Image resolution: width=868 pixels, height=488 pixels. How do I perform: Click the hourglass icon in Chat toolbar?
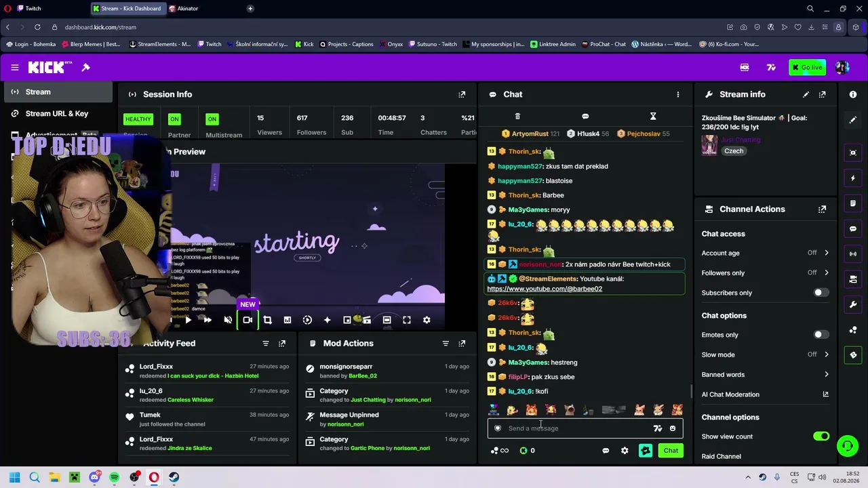[653, 117]
